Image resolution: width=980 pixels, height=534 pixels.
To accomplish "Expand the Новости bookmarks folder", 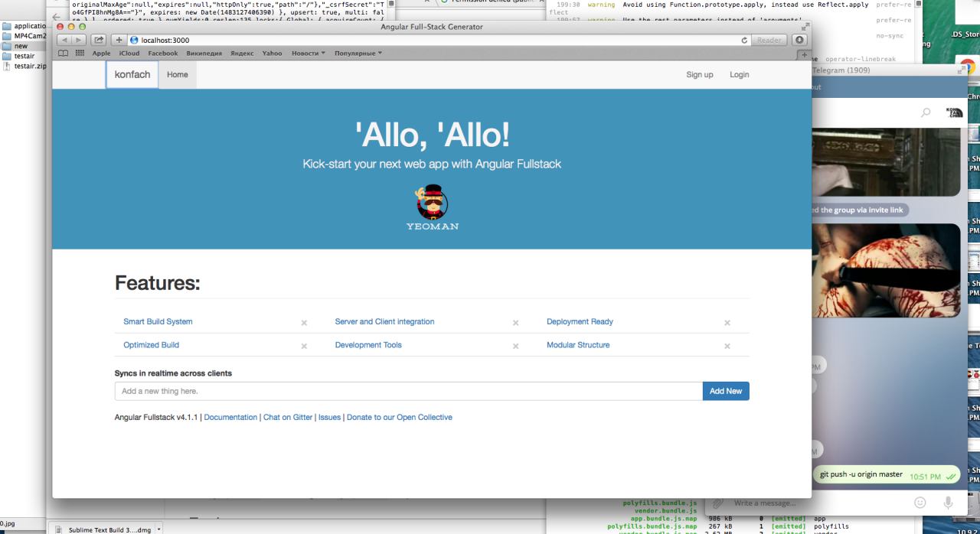I will pos(309,54).
